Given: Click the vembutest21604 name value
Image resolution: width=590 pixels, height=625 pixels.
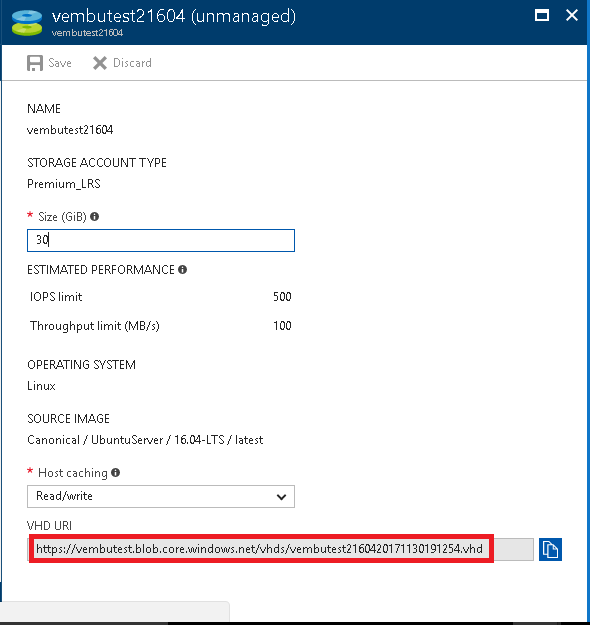Looking at the screenshot, I should click(x=70, y=130).
